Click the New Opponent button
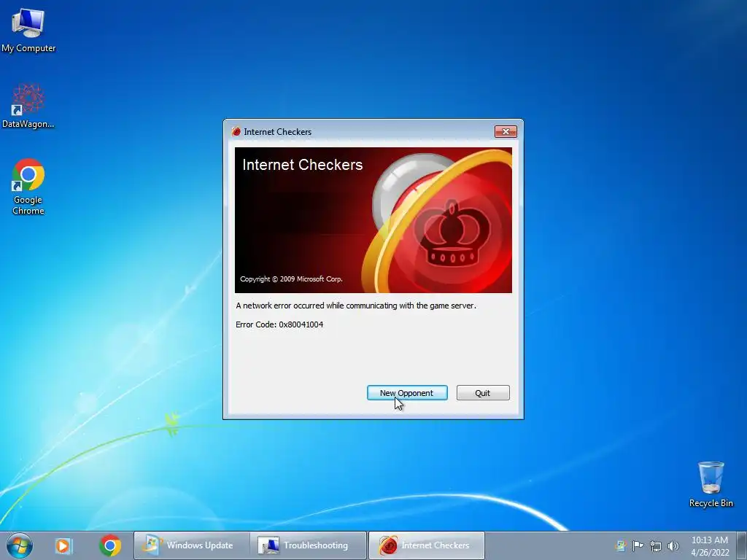The height and width of the screenshot is (560, 747). point(407,393)
